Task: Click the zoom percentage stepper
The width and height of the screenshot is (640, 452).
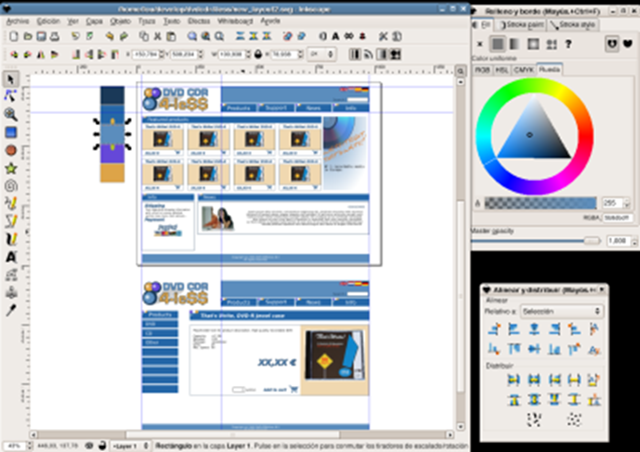Action: pyautogui.click(x=29, y=446)
